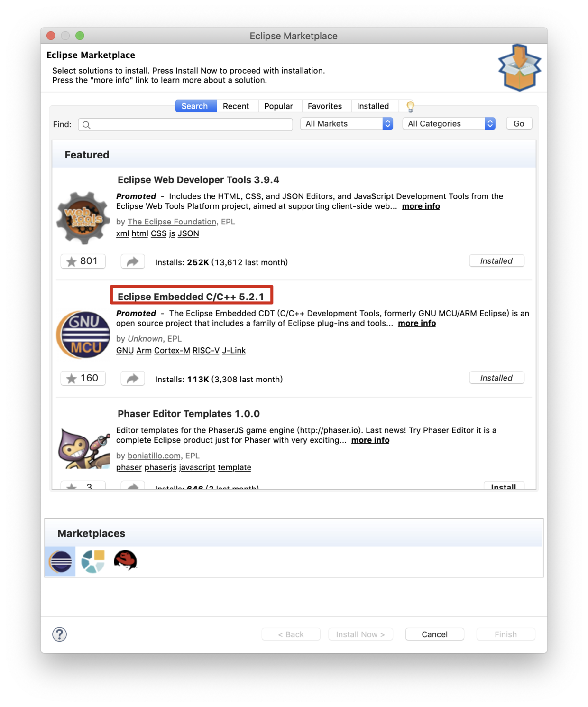Click the Back button
Screen dimensions: 588x707
click(x=291, y=634)
